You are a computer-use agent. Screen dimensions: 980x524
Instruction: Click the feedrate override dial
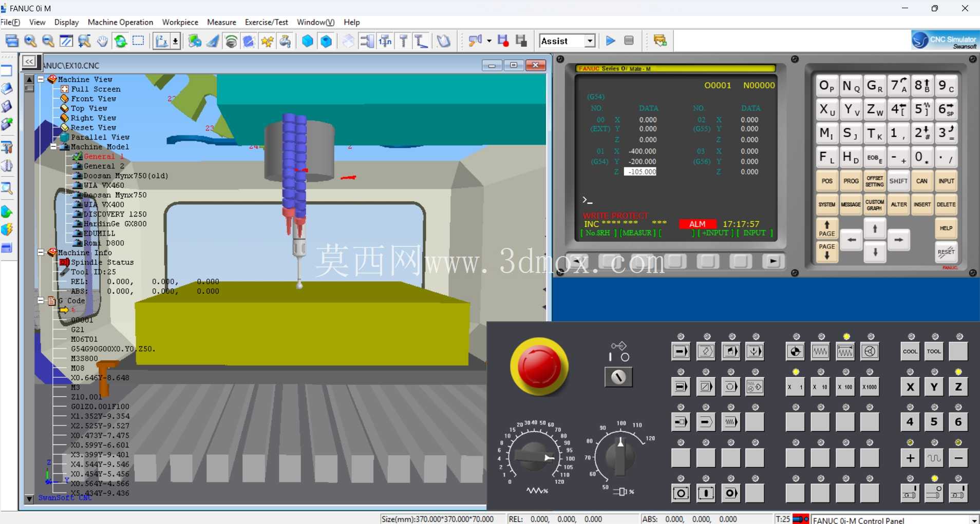534,457
